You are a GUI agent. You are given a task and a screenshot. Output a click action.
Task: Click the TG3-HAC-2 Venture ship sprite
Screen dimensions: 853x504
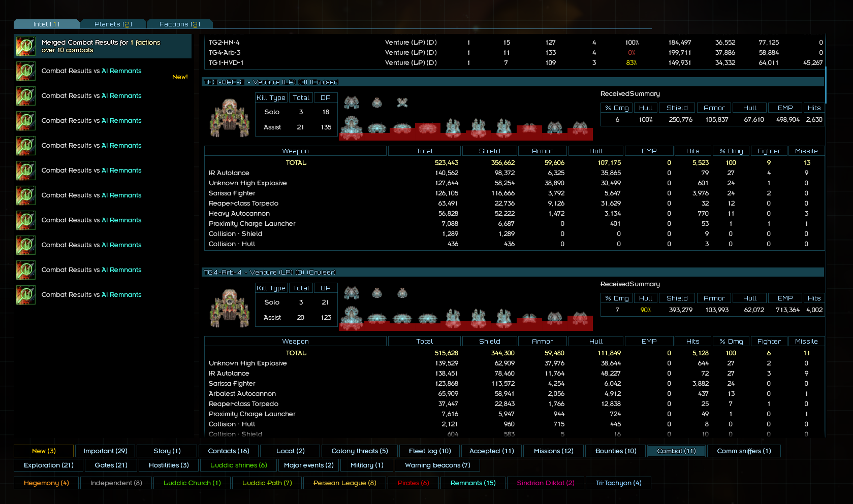(230, 118)
